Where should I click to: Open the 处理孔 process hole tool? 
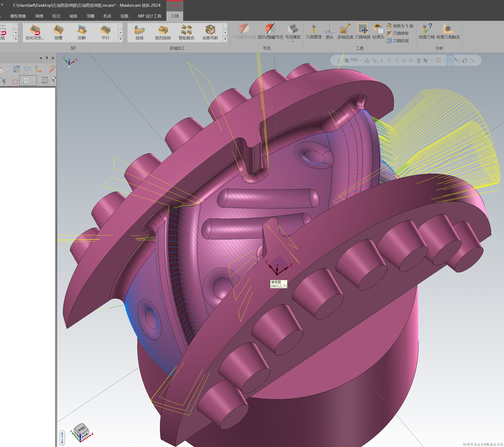tap(378, 31)
